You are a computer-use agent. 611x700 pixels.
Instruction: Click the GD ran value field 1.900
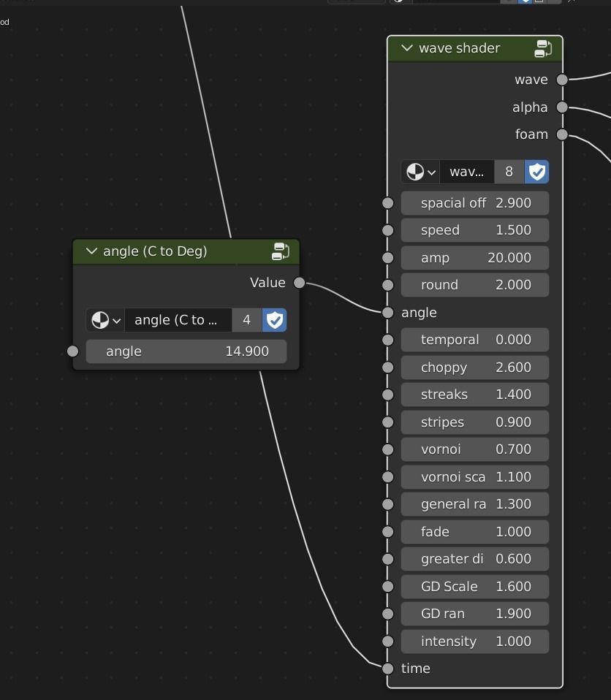475,614
